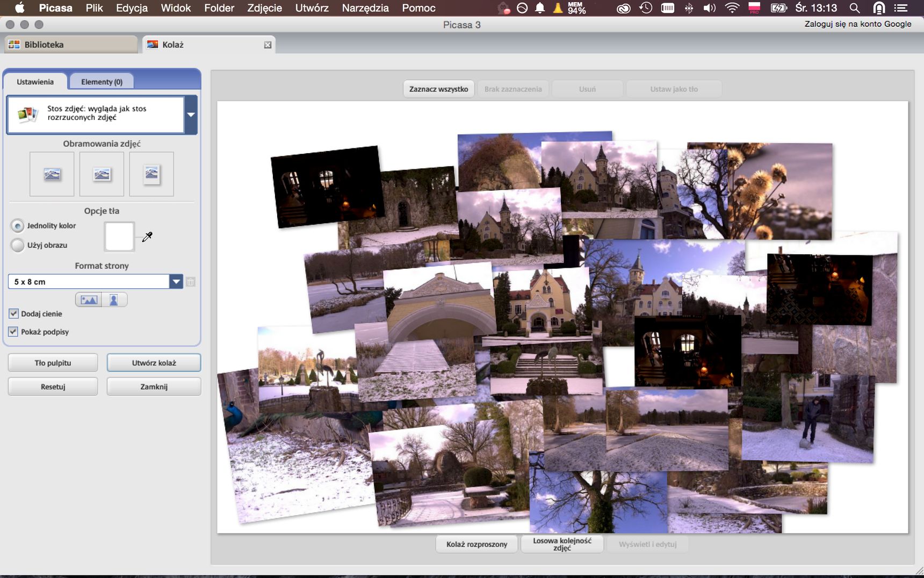The image size is (924, 578).
Task: Pick background color with the eyedropper tool
Action: pos(147,237)
